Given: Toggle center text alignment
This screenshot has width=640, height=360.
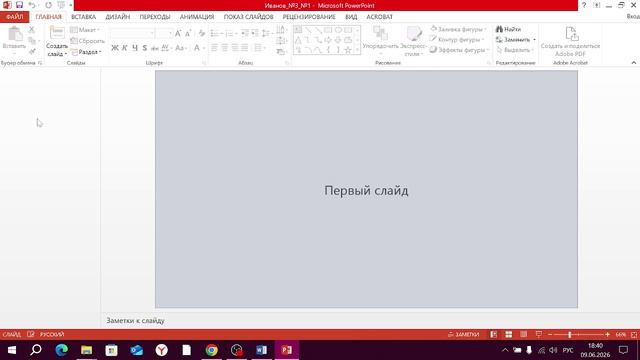Looking at the screenshot, I should click(224, 48).
